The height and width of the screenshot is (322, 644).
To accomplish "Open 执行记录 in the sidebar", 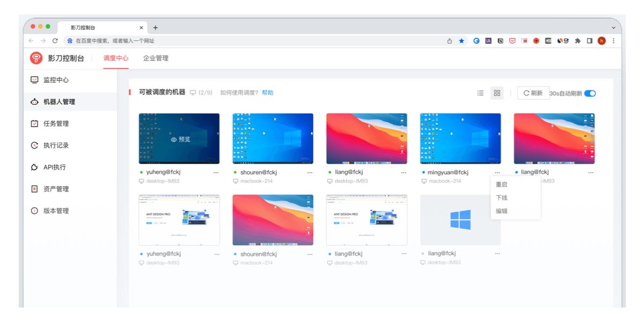I will (56, 145).
